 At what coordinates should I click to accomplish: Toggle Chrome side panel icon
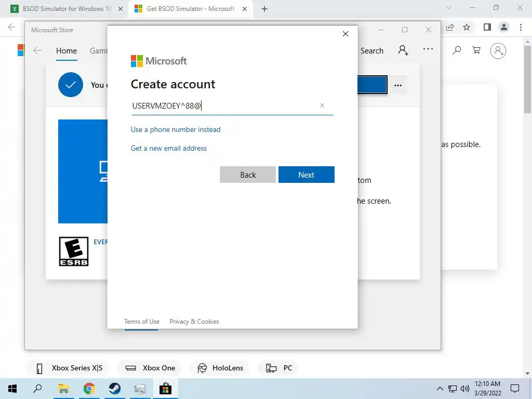click(487, 27)
